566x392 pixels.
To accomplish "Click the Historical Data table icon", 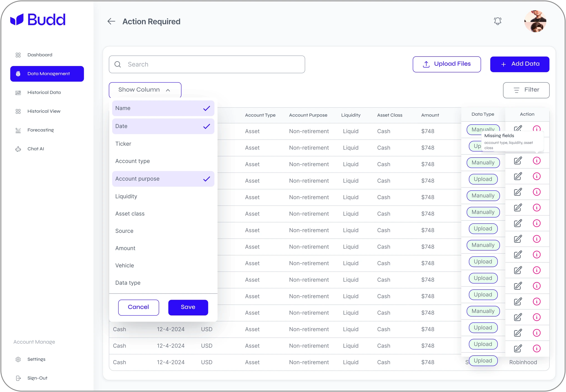I will point(18,93).
